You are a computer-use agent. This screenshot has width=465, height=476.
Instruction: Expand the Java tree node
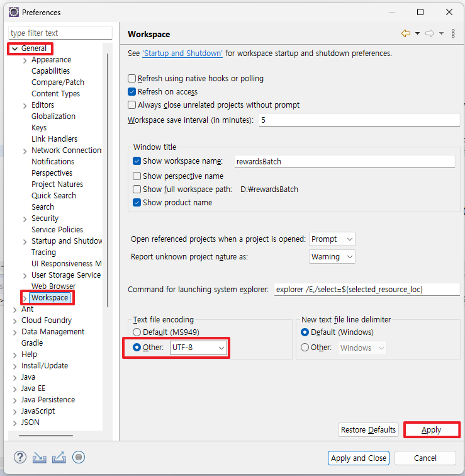click(x=15, y=377)
